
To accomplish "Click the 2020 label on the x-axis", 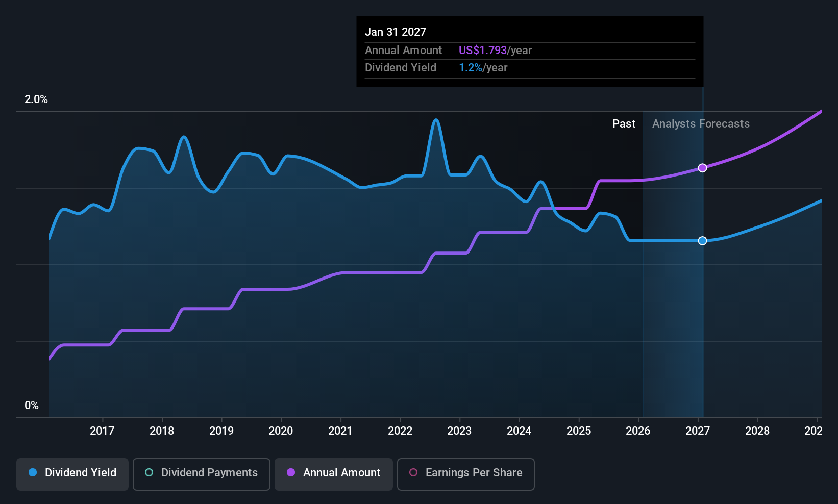I will tap(281, 431).
